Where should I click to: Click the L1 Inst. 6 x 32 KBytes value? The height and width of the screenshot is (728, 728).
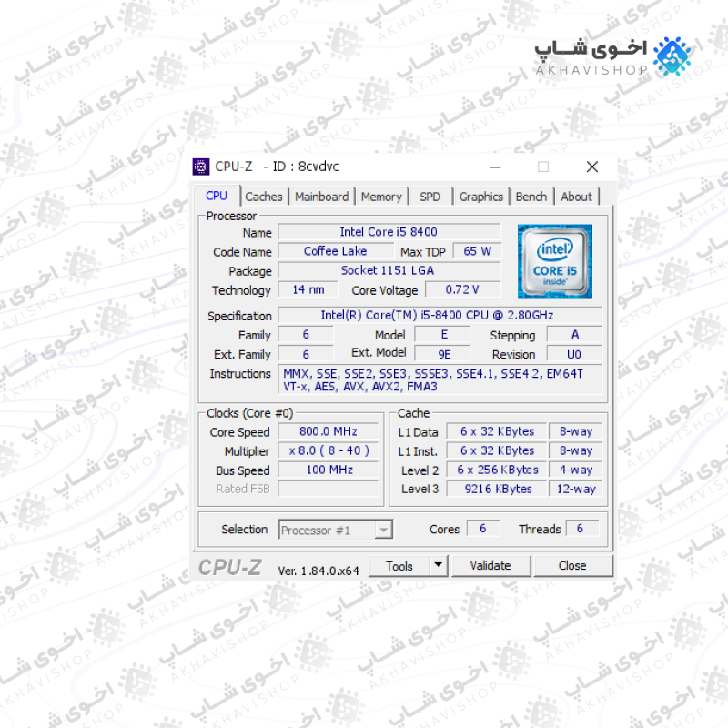tap(496, 450)
